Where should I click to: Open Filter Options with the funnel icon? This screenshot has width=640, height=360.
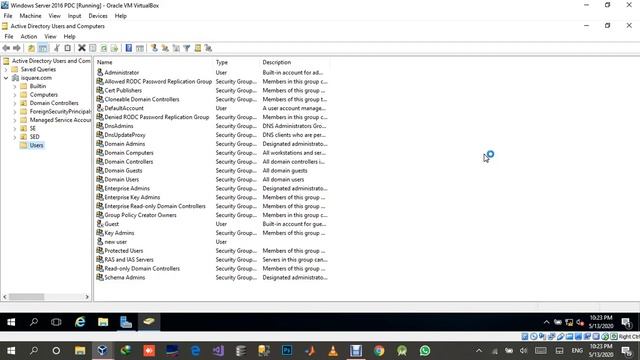tap(187, 48)
